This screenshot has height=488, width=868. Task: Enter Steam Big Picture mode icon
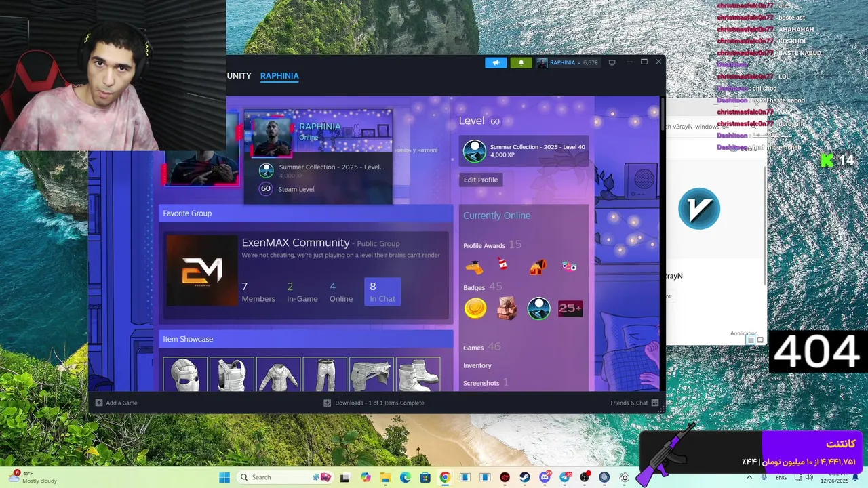click(612, 62)
